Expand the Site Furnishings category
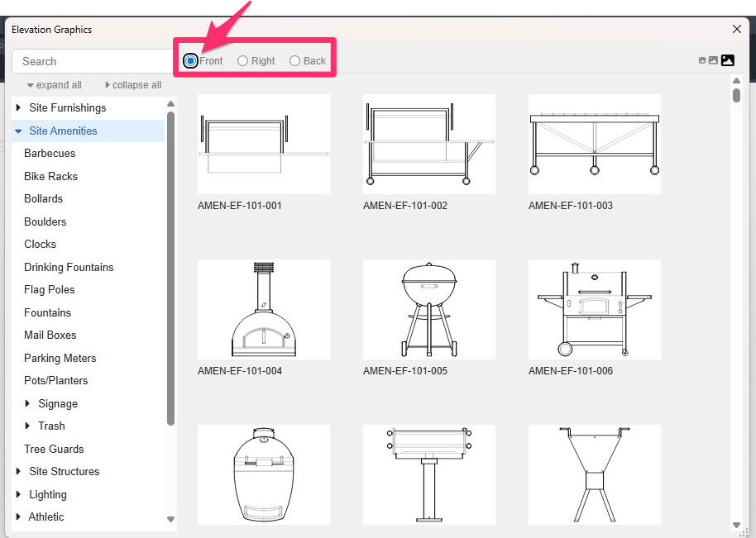756x538 pixels. coord(19,107)
